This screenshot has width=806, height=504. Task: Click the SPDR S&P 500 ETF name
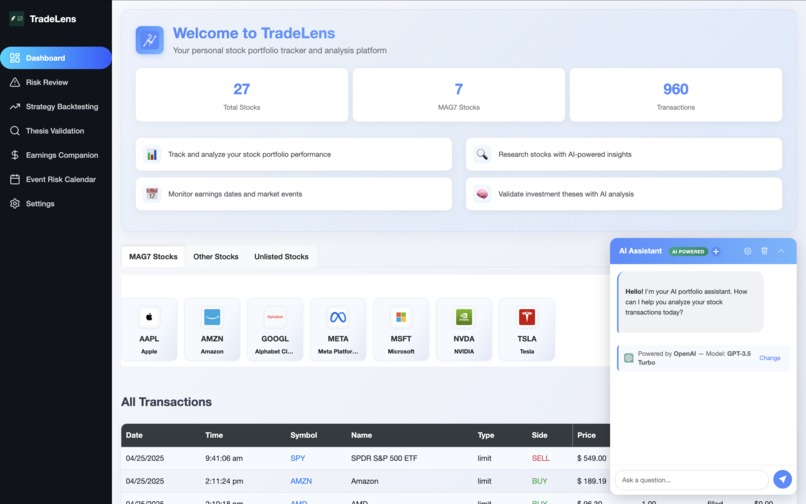tap(384, 458)
